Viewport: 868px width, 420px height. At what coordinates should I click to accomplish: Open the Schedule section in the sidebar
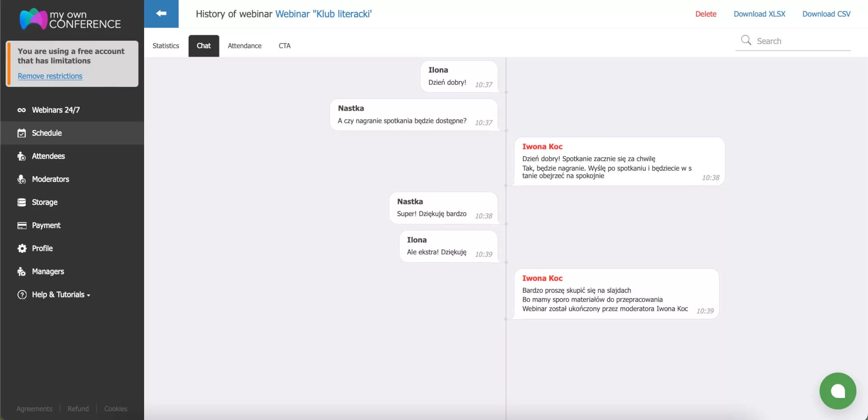click(46, 133)
